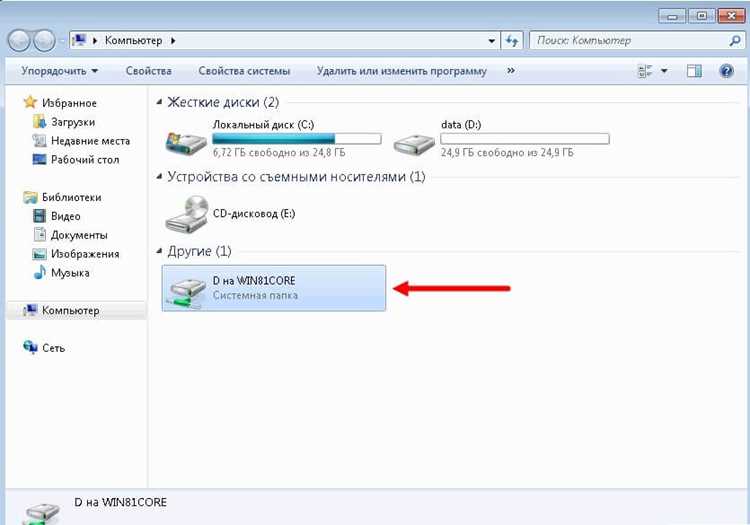Click the Изображения library icon

39,254
